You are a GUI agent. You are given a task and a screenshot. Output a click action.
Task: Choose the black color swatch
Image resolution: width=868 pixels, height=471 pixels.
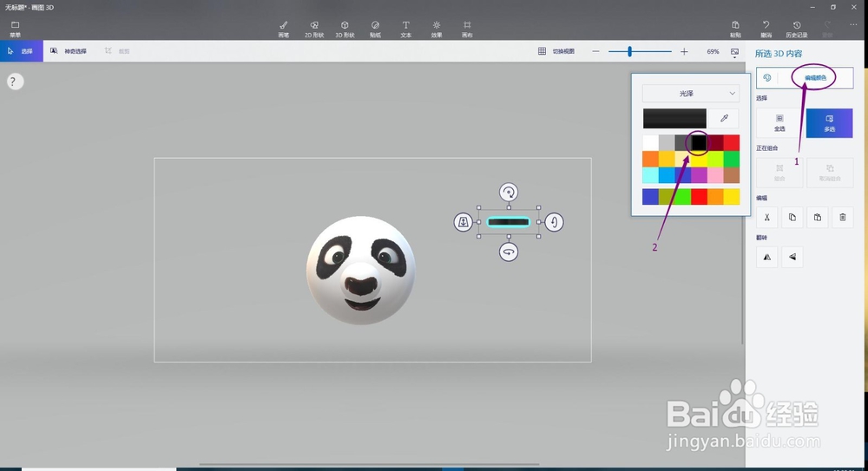(699, 143)
